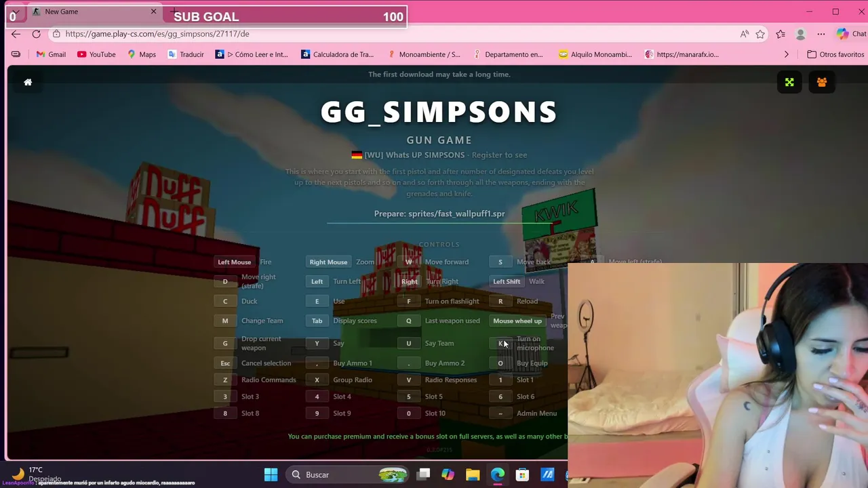Click the F key for flashlight
Viewport: 868px width, 488px height.
[408, 302]
